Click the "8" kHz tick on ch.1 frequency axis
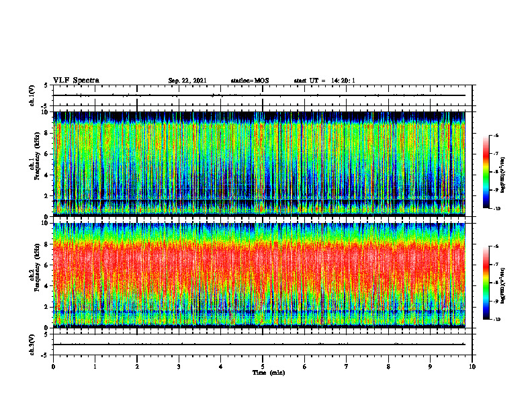Screen dimensions: 532x411 click(47, 133)
